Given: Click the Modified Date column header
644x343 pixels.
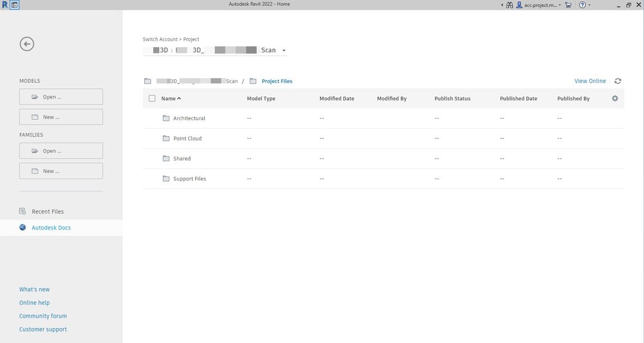Looking at the screenshot, I should 337,98.
